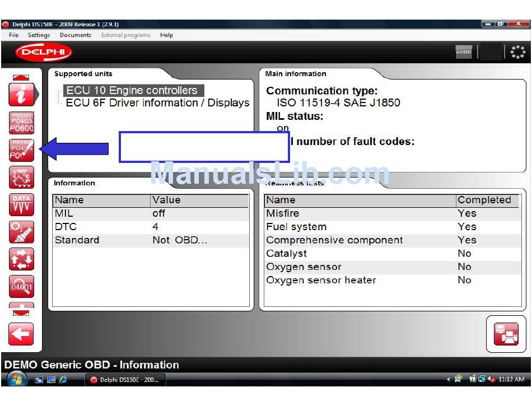Select the Fuel system readiness row
This screenshot has width=532, height=406.
393,227
